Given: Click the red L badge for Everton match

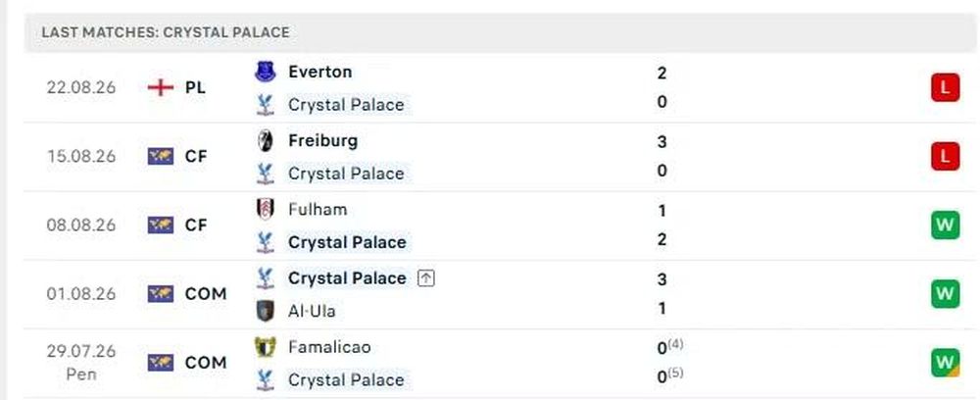Looking at the screenshot, I should coord(945,87).
